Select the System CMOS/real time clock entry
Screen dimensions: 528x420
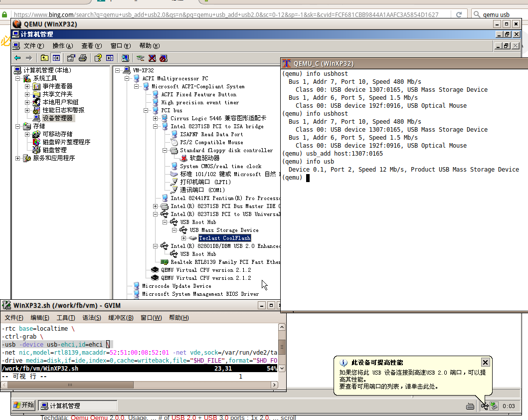click(220, 167)
